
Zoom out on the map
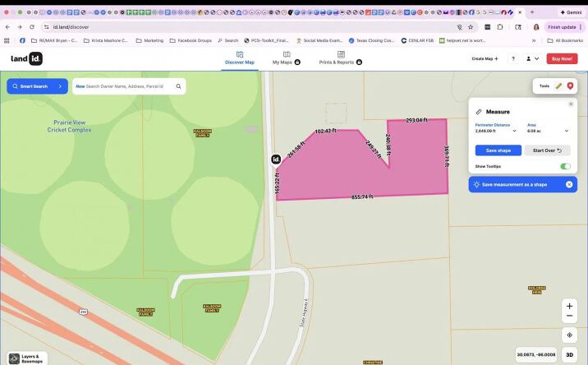pos(569,316)
